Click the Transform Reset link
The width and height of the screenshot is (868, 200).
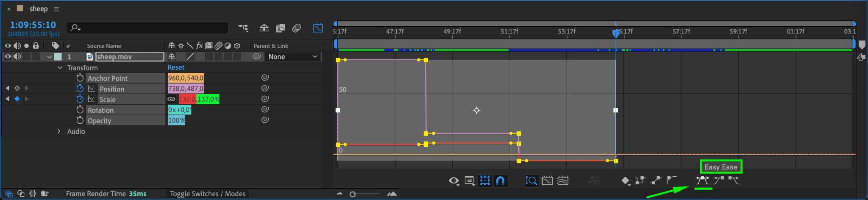coord(176,67)
